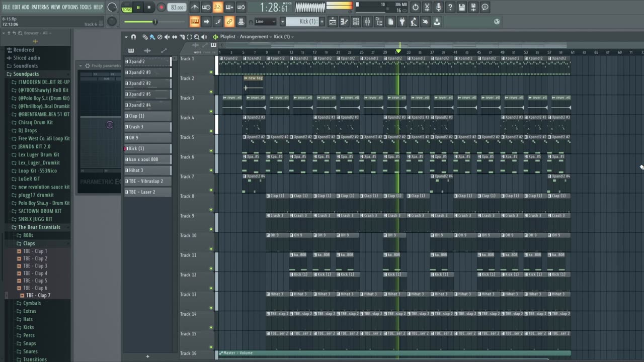Click the master volume knob
The image size is (644, 362).
(x=112, y=7)
